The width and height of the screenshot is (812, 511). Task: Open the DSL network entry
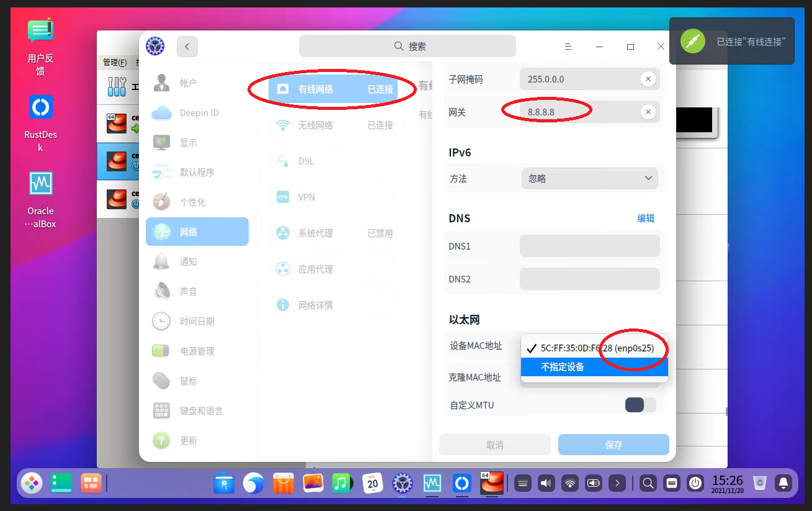pos(334,161)
